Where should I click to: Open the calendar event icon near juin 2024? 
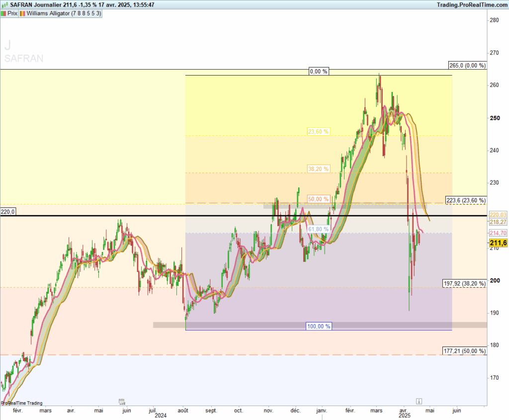[121, 401]
